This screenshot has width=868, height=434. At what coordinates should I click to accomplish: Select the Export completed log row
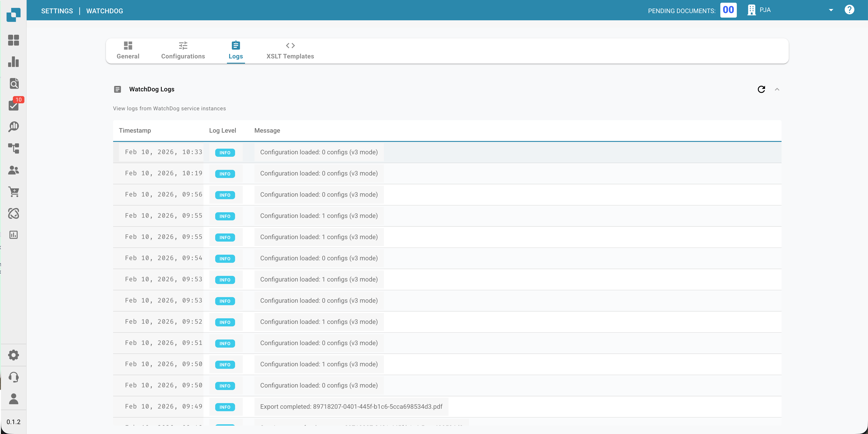(351, 407)
